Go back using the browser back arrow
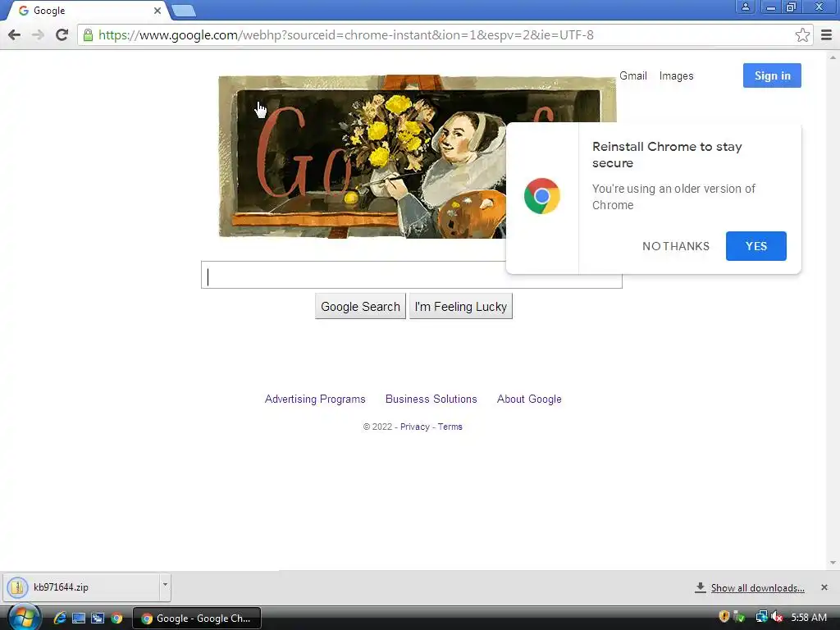 [x=15, y=34]
